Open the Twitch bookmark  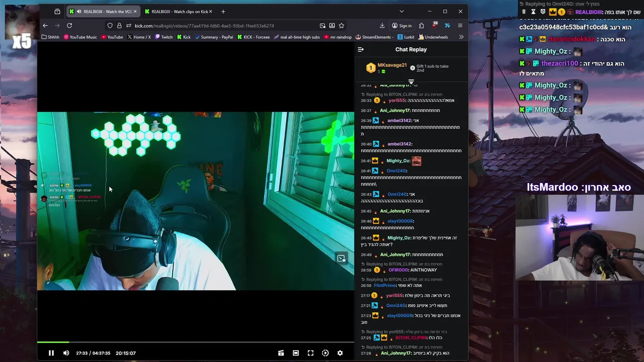164,37
